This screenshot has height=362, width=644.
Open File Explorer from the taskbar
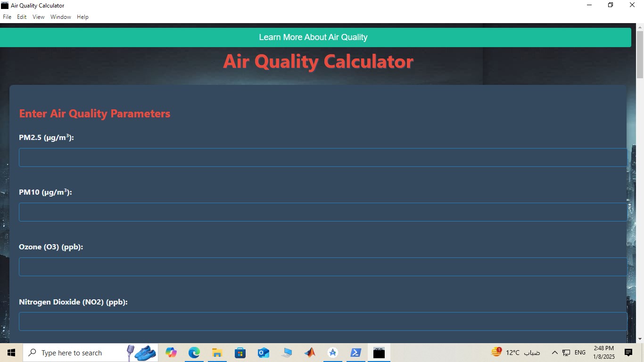[x=217, y=352]
